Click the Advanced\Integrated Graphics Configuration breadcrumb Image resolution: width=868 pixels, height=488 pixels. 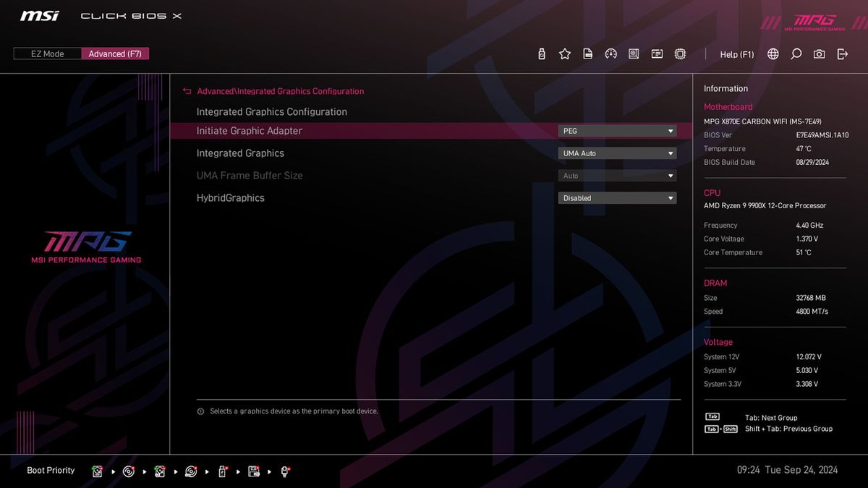click(x=281, y=92)
